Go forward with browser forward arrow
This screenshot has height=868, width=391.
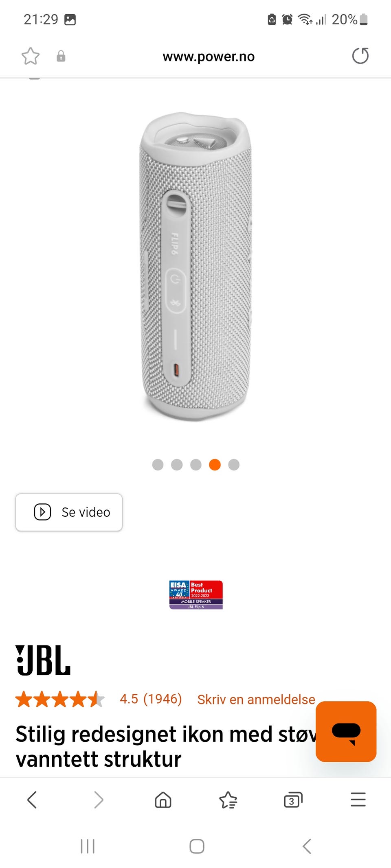pos(98,800)
